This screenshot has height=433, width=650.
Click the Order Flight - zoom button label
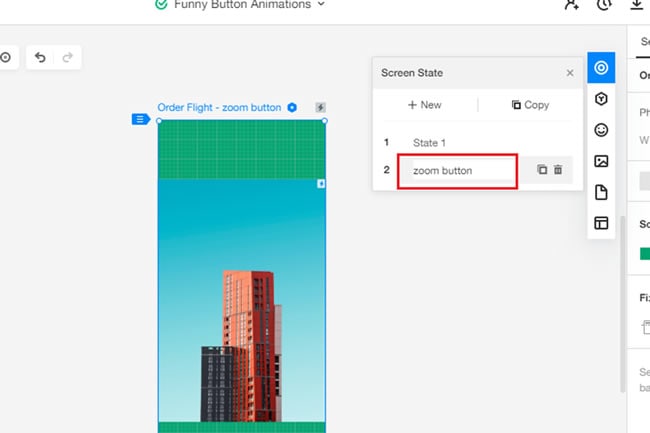coord(219,108)
